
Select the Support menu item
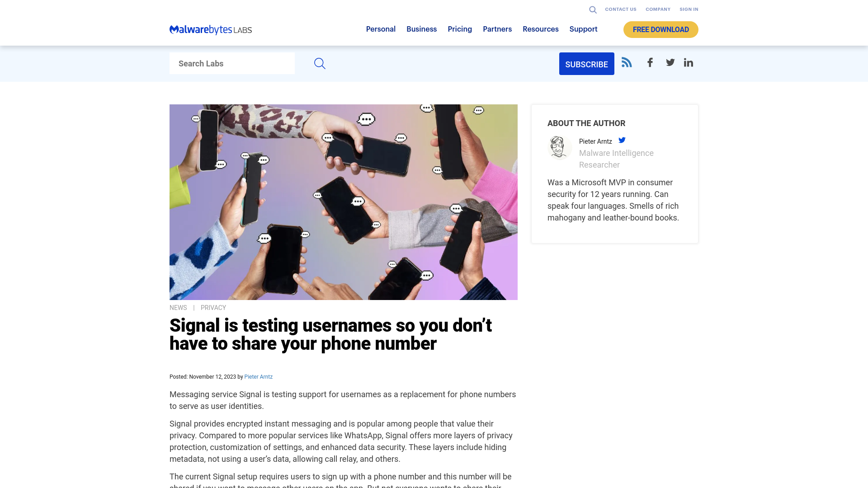coord(583,29)
